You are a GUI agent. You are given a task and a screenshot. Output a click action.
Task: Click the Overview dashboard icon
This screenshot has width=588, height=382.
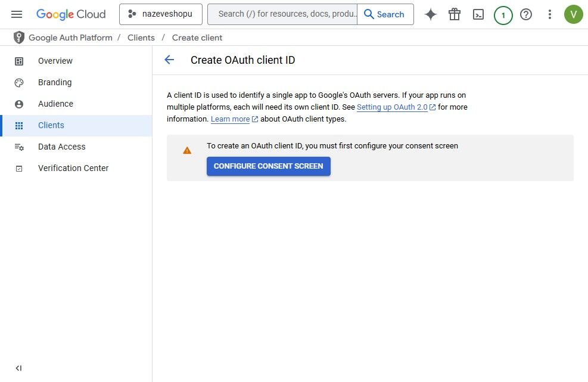tap(18, 61)
